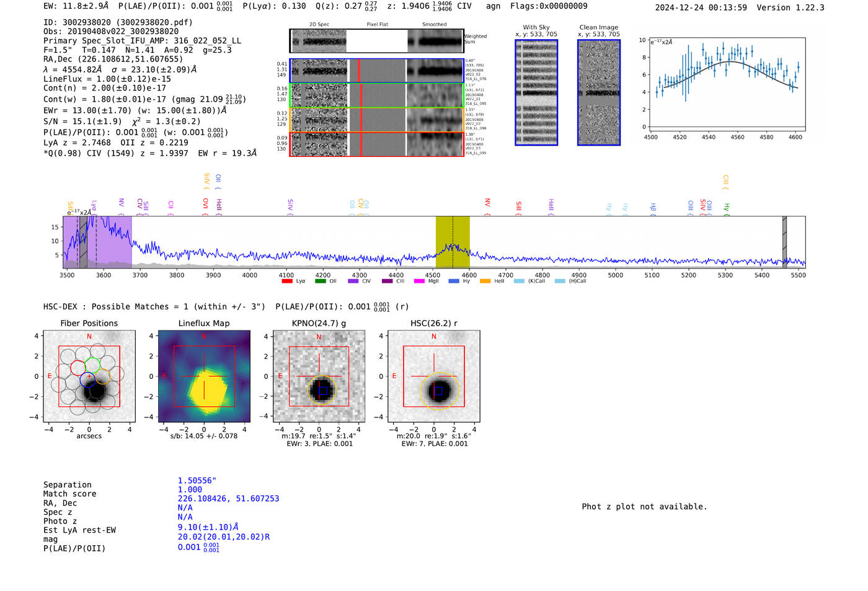Click the purple shaded region near 3600Å
Image resolution: width=868 pixels, height=591 pixels.
pyautogui.click(x=97, y=242)
